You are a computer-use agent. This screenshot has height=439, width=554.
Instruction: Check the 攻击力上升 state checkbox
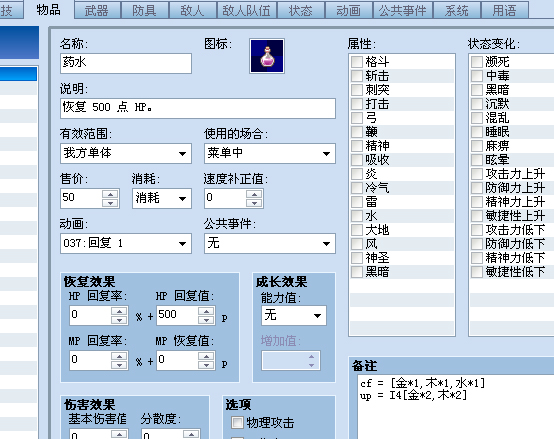click(477, 174)
